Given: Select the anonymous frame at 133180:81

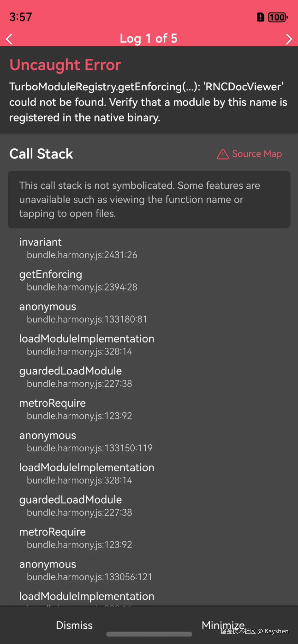Looking at the screenshot, I should [x=48, y=307].
